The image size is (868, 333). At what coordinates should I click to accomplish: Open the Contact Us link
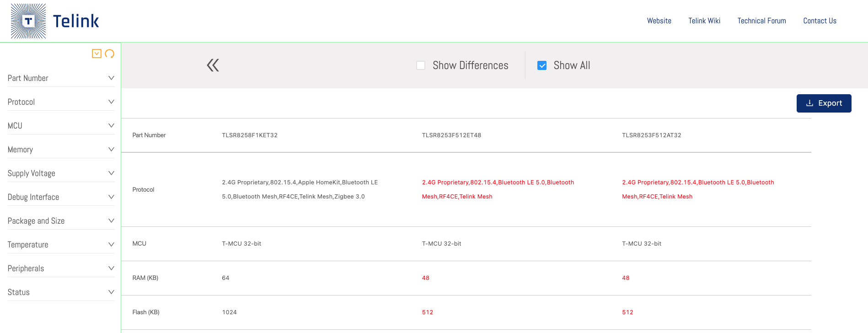point(820,21)
